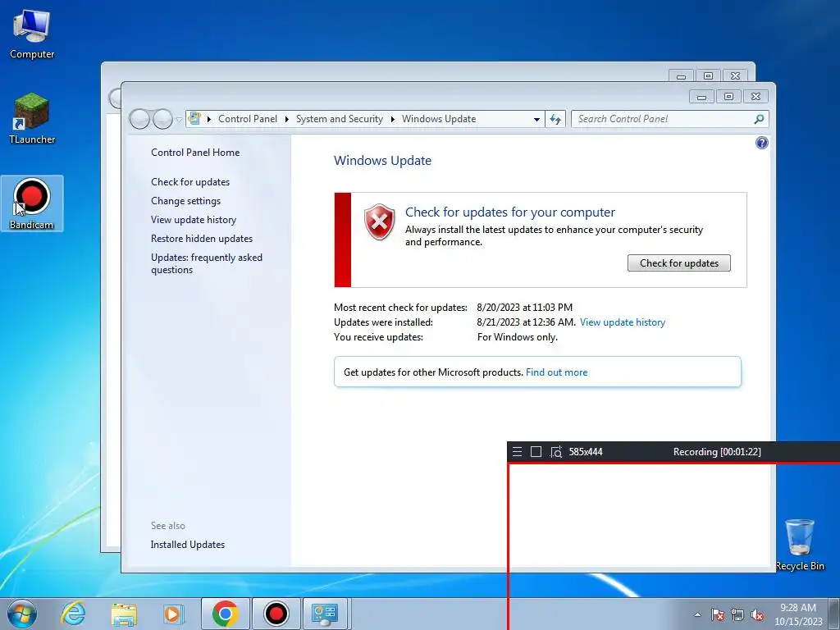The image size is (840, 630).
Task: Click the 585x444 size label
Action: (586, 452)
